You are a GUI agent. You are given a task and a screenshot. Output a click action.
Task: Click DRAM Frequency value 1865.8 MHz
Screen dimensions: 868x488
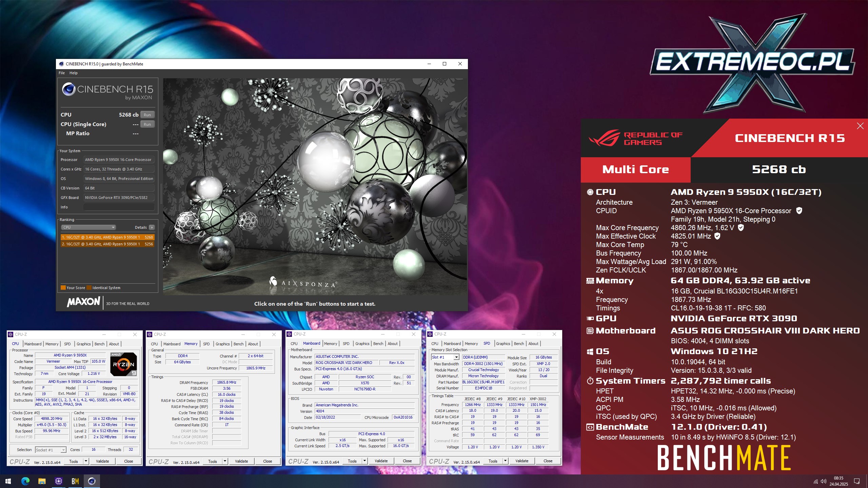[226, 382]
